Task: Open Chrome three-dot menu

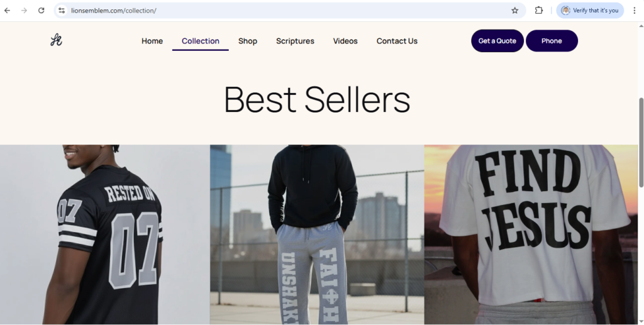Action: pos(634,11)
